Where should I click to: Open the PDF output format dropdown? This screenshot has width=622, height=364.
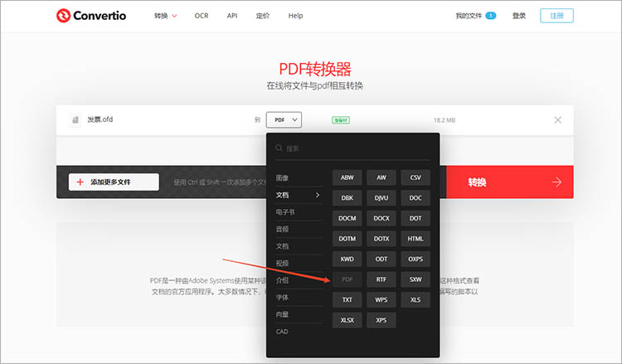pos(284,119)
